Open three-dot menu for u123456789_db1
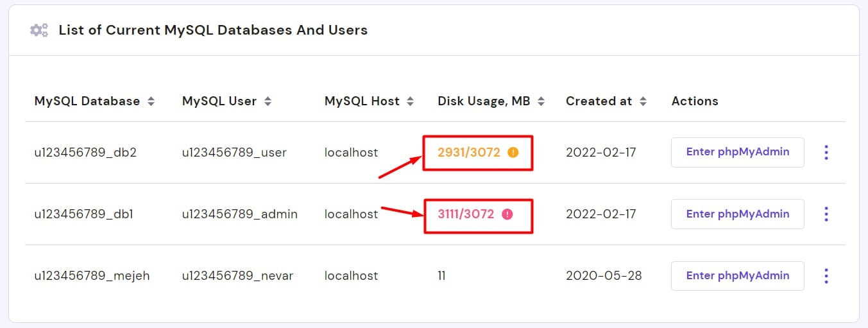This screenshot has height=328, width=868. (826, 214)
